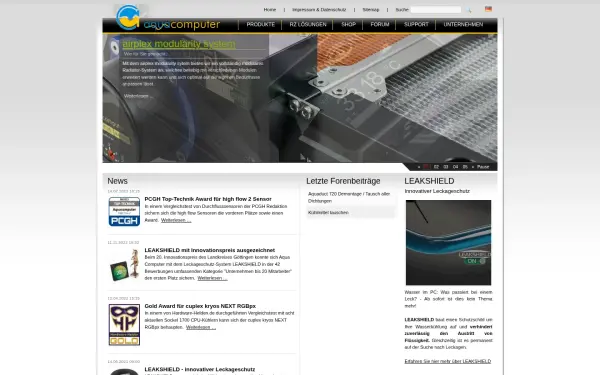Jump to slide 01 indicator

(426, 167)
